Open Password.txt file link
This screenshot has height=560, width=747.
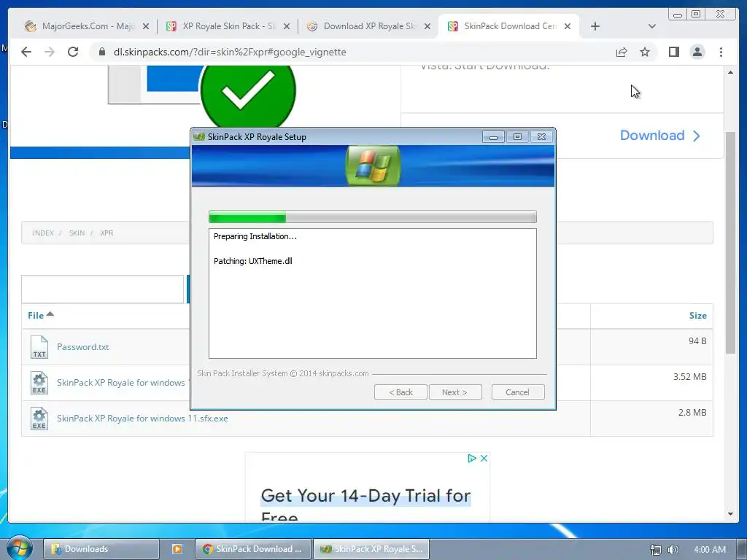tap(83, 346)
